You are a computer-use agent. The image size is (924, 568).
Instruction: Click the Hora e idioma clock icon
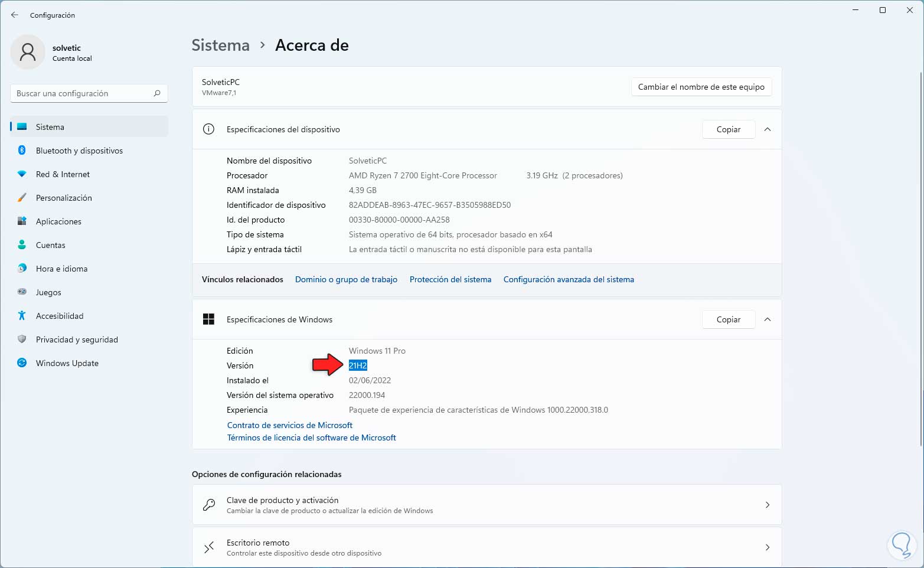click(22, 269)
